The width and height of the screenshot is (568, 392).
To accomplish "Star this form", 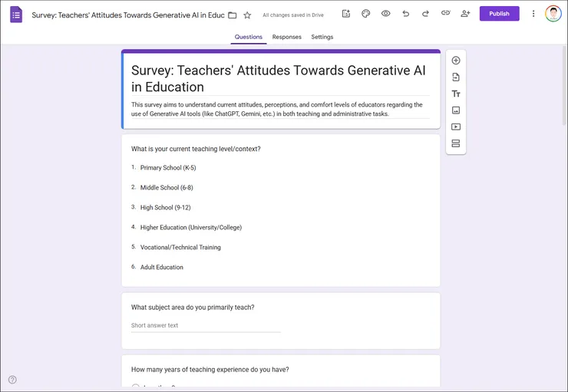I will click(x=247, y=15).
